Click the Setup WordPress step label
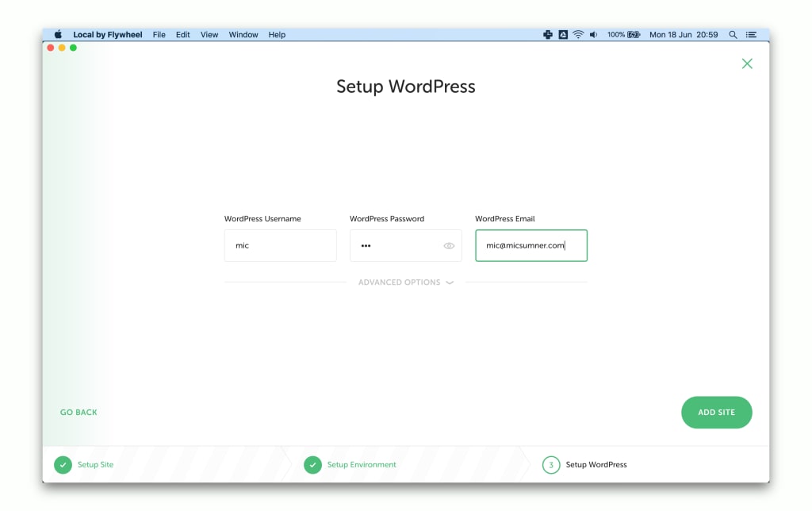The image size is (812, 511). [x=596, y=465]
